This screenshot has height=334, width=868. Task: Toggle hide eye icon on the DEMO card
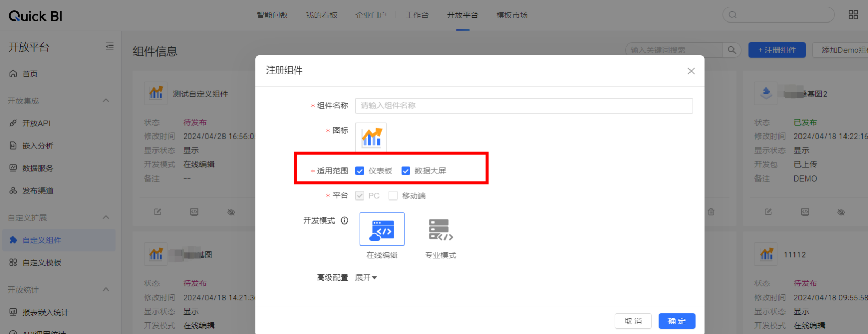tap(841, 212)
